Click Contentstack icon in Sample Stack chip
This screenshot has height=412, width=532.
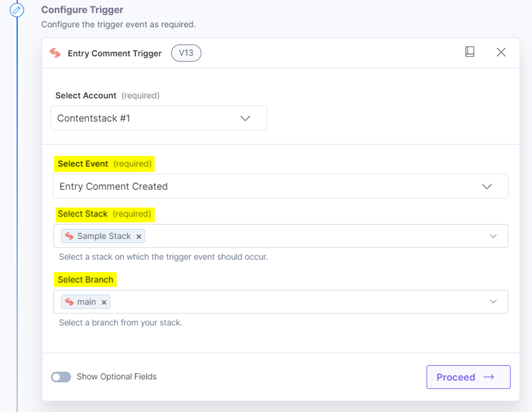pyautogui.click(x=69, y=236)
